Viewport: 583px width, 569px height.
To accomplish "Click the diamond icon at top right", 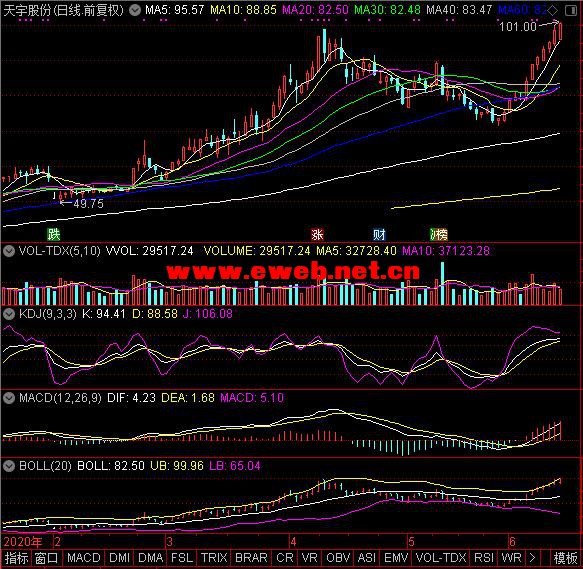I will point(553,11).
